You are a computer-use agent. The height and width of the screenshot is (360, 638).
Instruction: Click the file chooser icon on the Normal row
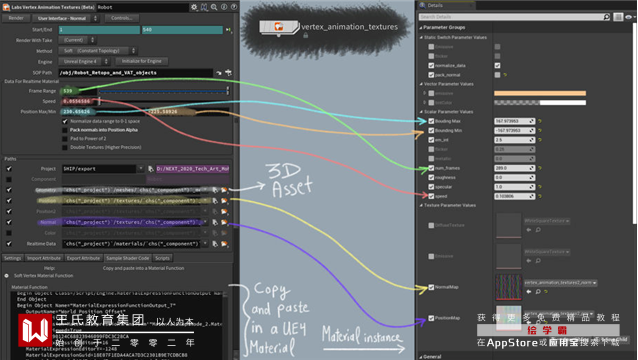click(x=215, y=222)
